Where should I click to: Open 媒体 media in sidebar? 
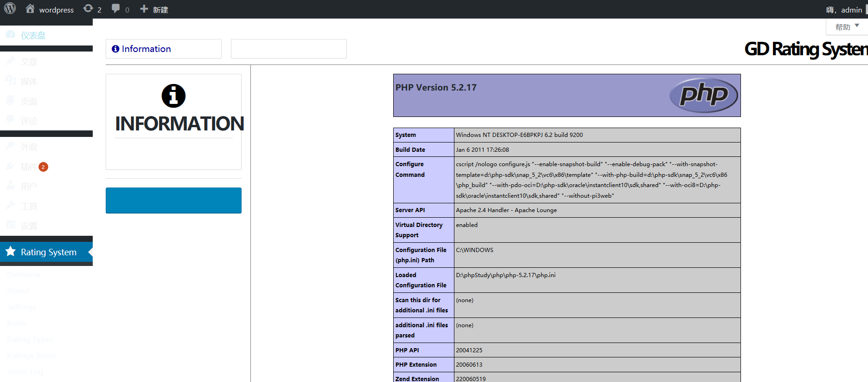(x=46, y=82)
